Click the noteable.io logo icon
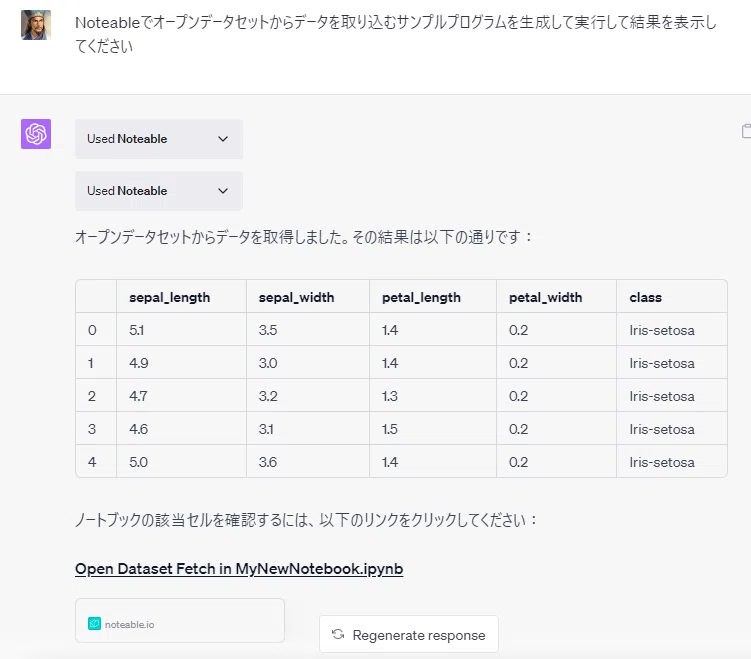751x659 pixels. [x=94, y=624]
